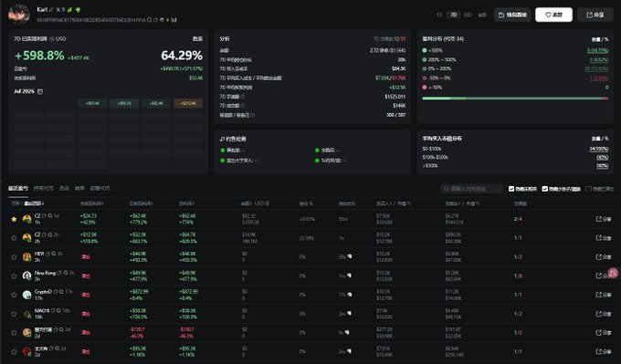Viewport: 621px width, 364px height.
Task: Star the MACHI token row
Action: [x=14, y=314]
